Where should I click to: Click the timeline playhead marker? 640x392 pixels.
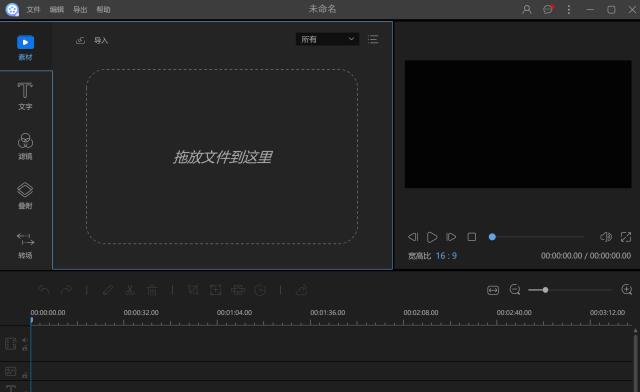(x=31, y=321)
